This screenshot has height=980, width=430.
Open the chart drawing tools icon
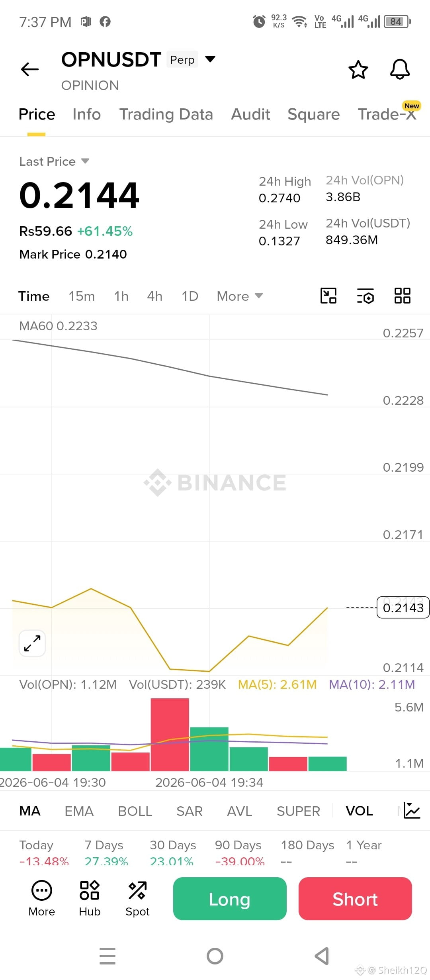[328, 296]
